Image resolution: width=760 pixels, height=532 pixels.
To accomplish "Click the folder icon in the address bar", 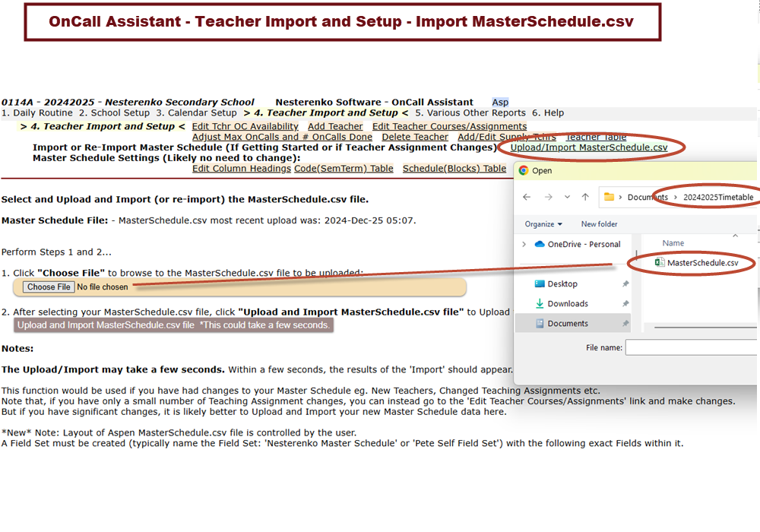I will [x=609, y=197].
